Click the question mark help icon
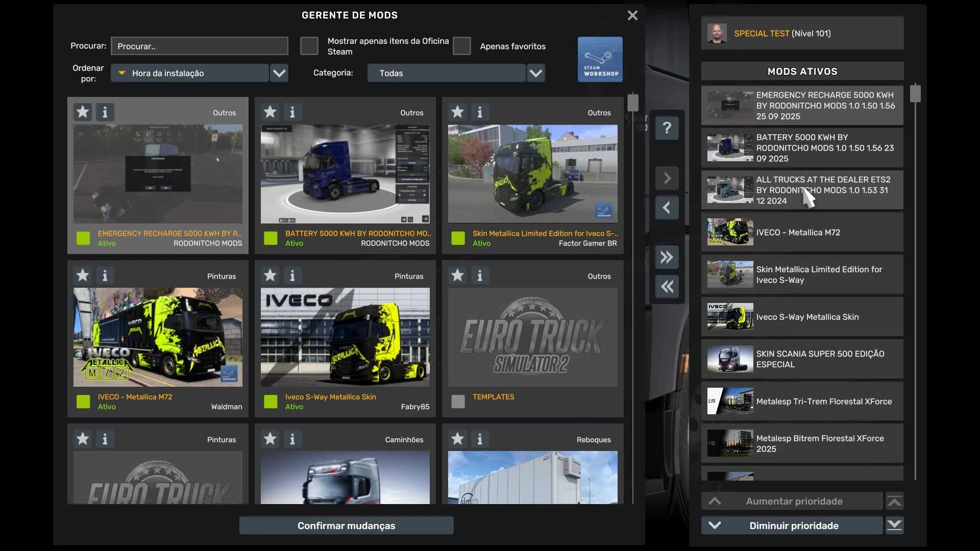The width and height of the screenshot is (980, 551). click(x=667, y=128)
